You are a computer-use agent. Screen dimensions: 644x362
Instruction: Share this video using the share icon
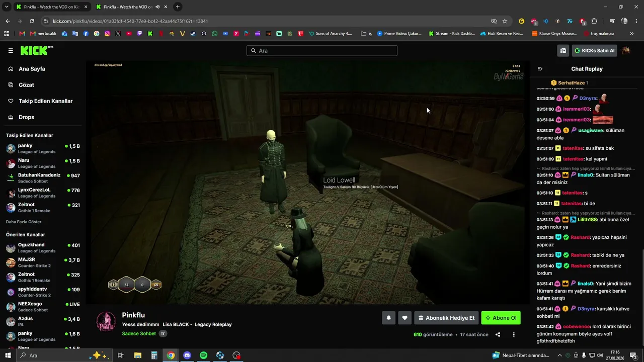(498, 334)
